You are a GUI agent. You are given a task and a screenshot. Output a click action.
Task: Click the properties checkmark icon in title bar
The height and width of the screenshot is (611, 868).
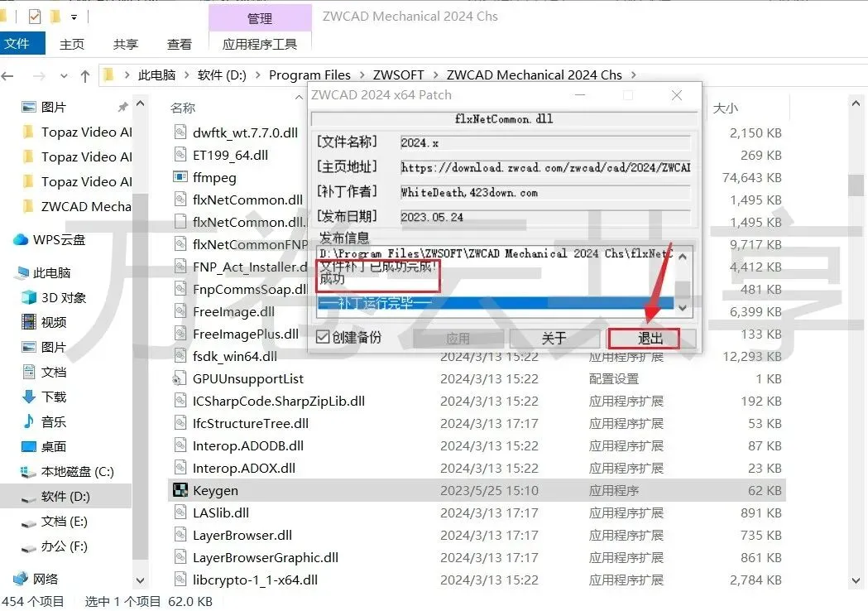34,17
